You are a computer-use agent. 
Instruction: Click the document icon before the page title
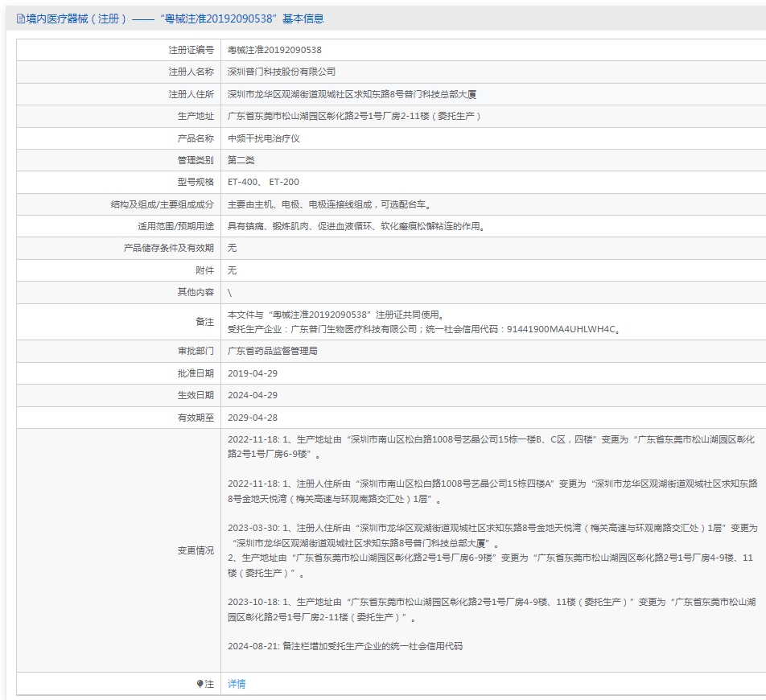click(21, 19)
